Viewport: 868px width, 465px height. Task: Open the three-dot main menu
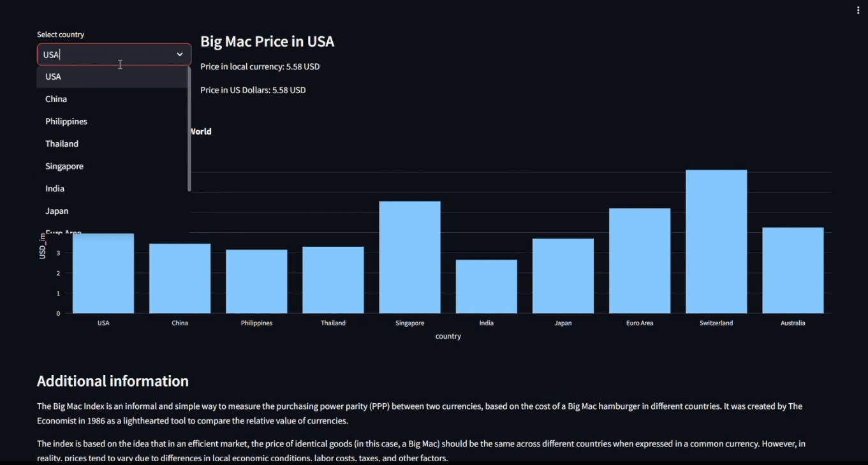tap(858, 10)
